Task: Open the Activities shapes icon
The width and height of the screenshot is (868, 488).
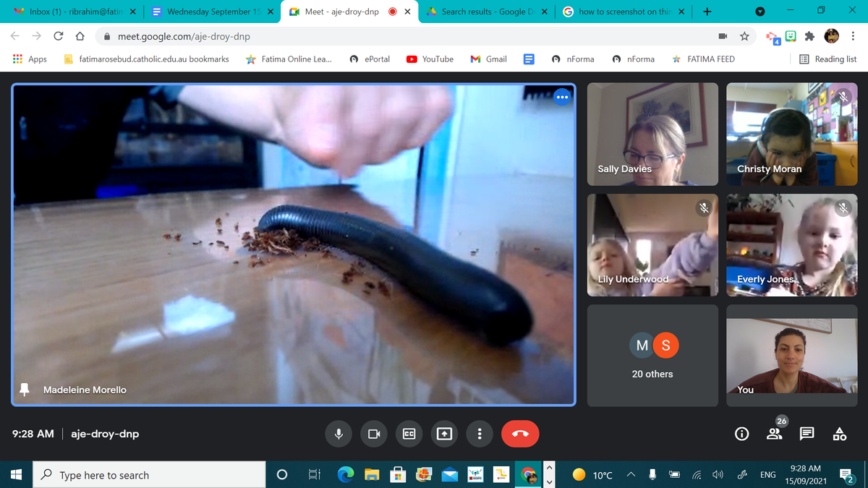Action: pyautogui.click(x=839, y=434)
